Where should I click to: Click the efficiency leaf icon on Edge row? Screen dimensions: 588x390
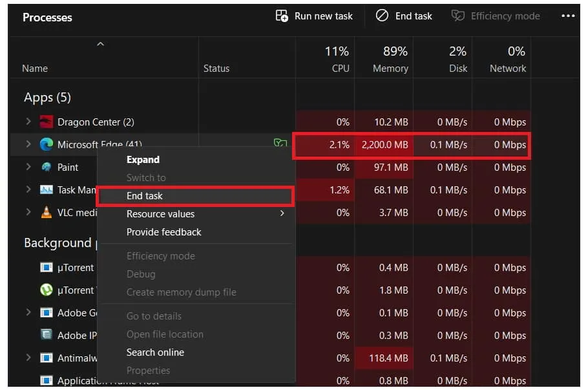click(280, 143)
